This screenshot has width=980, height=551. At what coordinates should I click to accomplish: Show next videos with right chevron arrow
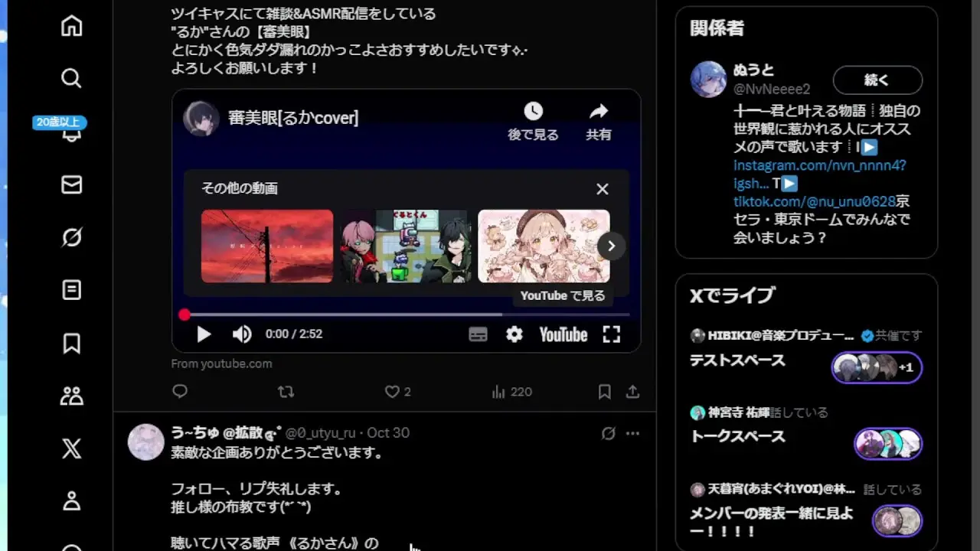pyautogui.click(x=611, y=246)
